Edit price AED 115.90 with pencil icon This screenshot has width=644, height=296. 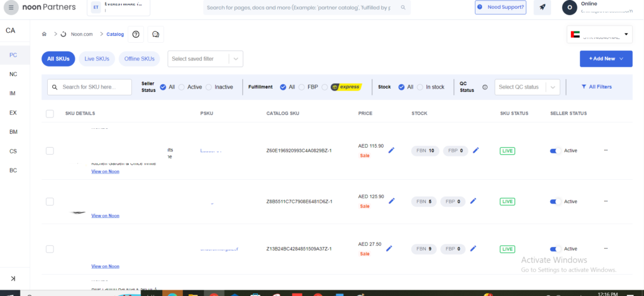coord(391,150)
